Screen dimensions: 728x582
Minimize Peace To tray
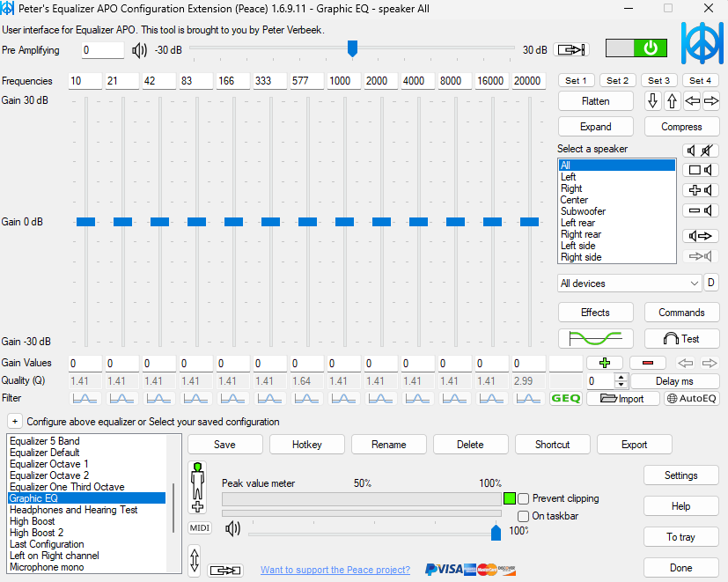[x=681, y=537]
